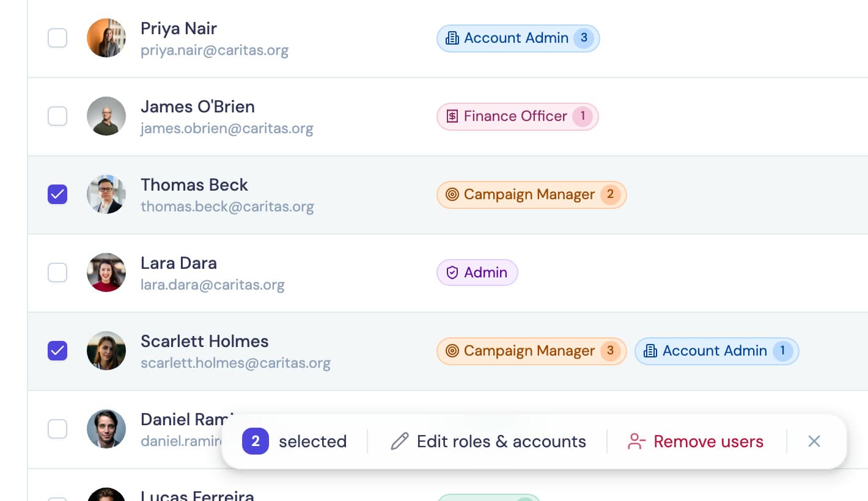Image resolution: width=868 pixels, height=501 pixels.
Task: Open Lara Dara's Admin role badge
Action: [x=477, y=272]
